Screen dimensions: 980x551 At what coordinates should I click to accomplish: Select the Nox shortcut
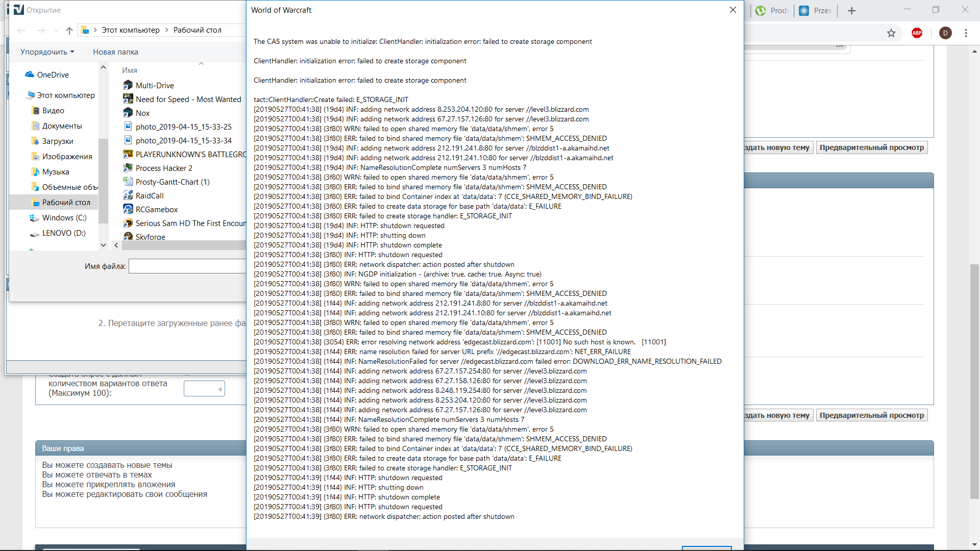pyautogui.click(x=142, y=113)
